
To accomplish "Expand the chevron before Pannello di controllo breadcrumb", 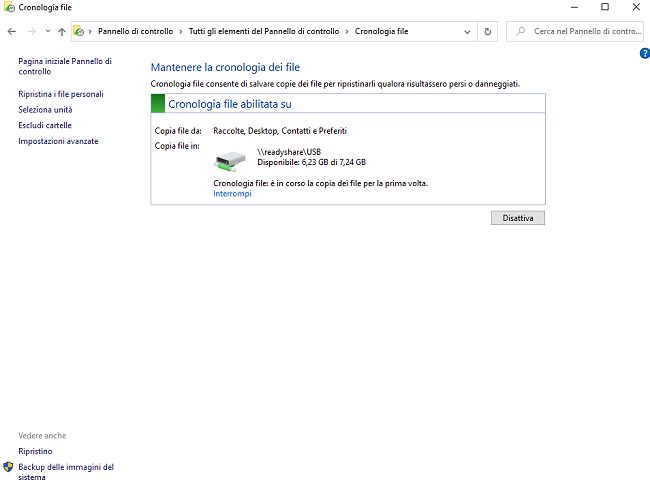I will 90,32.
